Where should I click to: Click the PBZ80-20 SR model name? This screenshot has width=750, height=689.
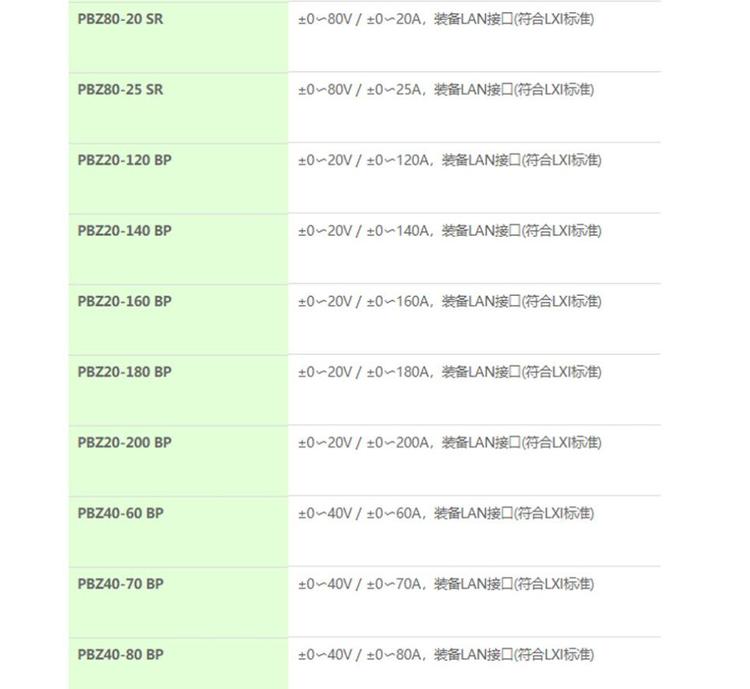121,19
